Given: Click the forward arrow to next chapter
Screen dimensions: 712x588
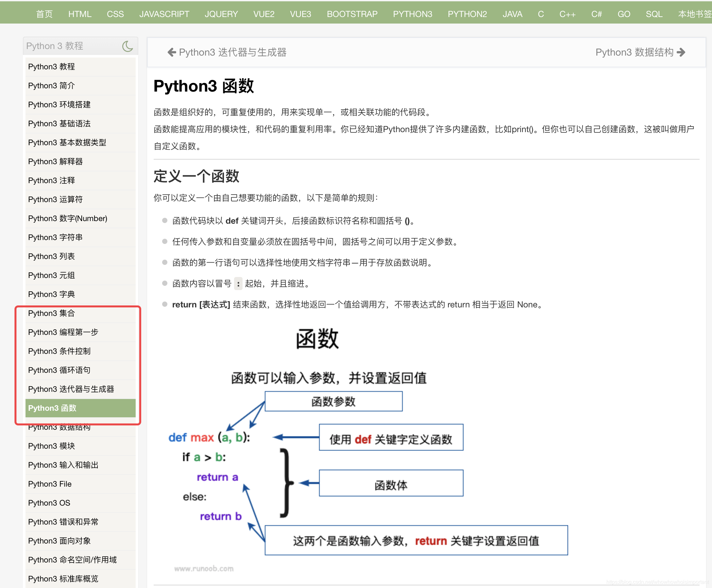Looking at the screenshot, I should (x=682, y=52).
